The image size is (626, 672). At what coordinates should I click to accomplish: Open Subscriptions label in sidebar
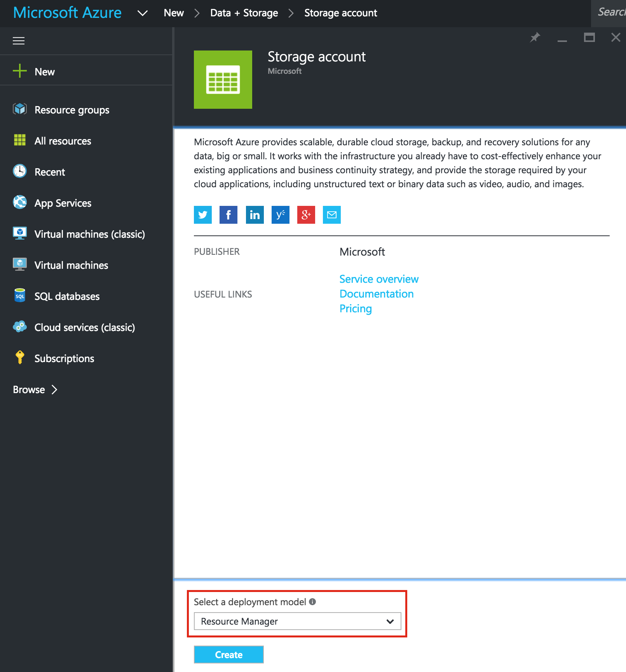(65, 359)
